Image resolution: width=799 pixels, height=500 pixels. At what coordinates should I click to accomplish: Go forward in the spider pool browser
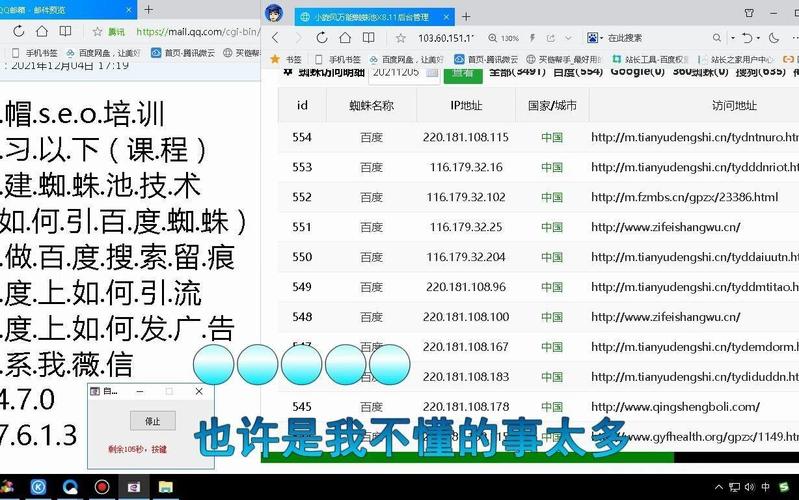[x=299, y=38]
